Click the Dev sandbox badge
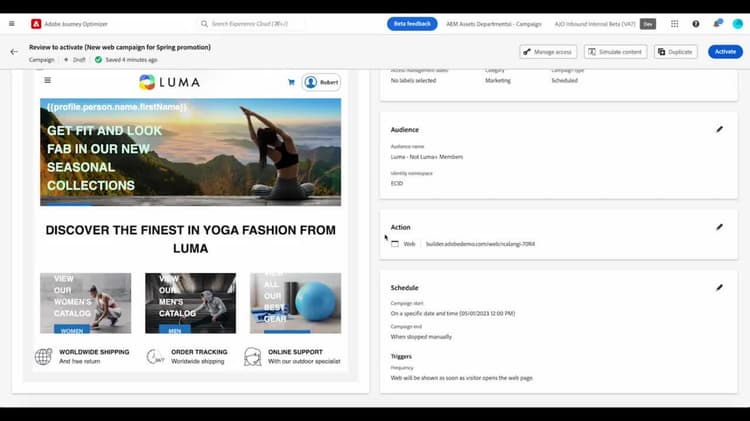The image size is (750, 421). click(648, 24)
